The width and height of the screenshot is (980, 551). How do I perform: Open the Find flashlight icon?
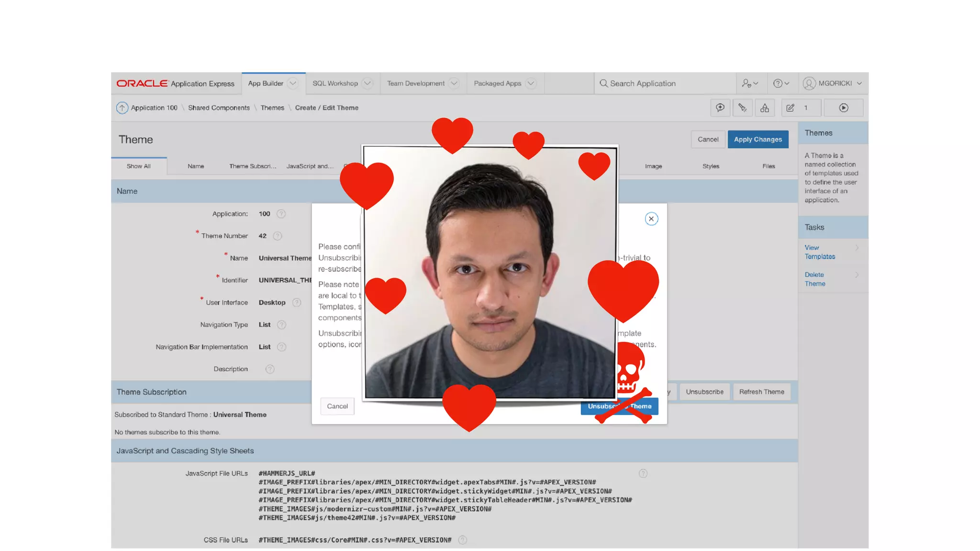pyautogui.click(x=742, y=108)
